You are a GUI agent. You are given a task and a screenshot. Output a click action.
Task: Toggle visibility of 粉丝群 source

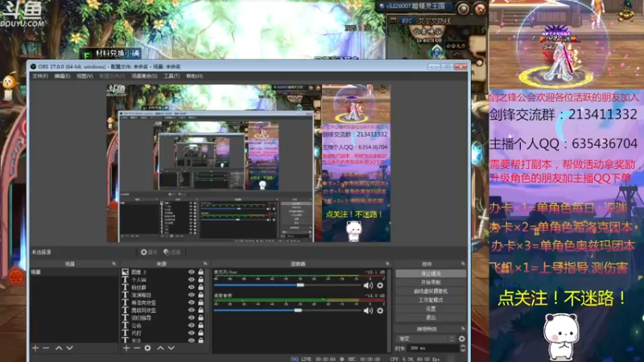point(192,287)
